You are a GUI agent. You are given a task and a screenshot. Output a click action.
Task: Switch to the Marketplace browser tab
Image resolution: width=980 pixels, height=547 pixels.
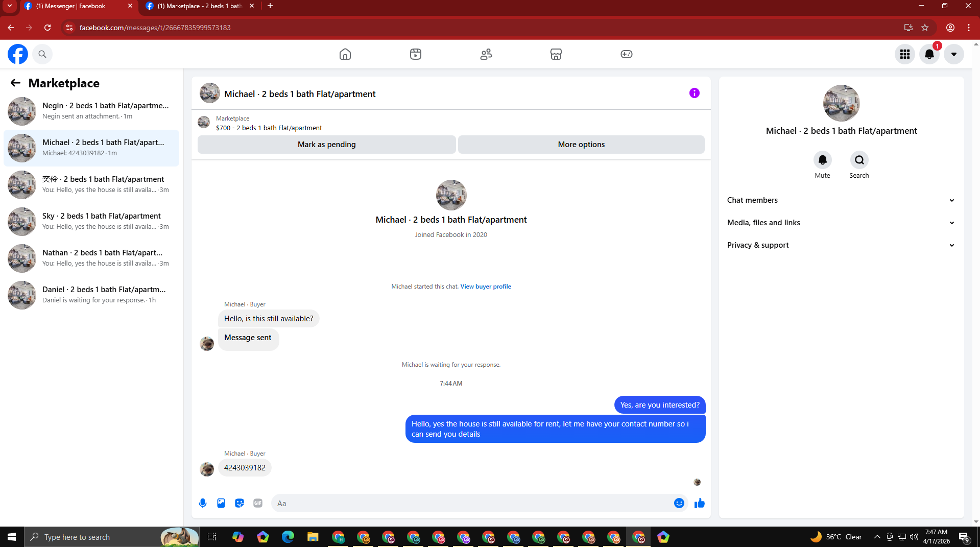[x=200, y=6]
